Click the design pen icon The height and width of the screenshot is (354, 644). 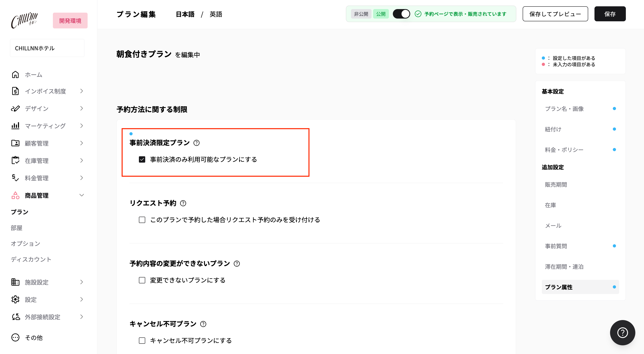[15, 109]
